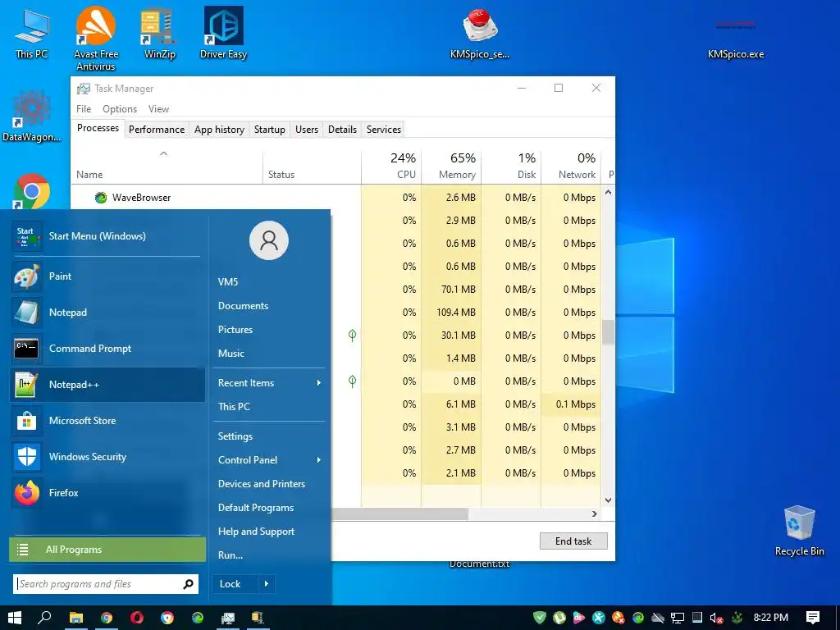Expand Control Panel submenu arrow
This screenshot has height=630, width=840.
(319, 460)
